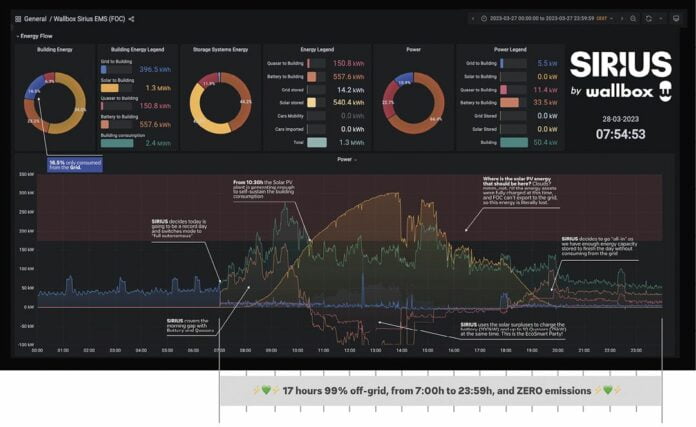Open the General folder breadcrumb link
Screen dimensions: 696x427
click(x=35, y=18)
